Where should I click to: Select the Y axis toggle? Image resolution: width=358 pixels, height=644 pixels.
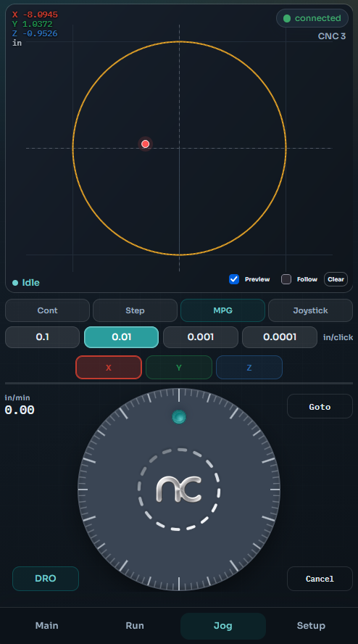tap(179, 367)
